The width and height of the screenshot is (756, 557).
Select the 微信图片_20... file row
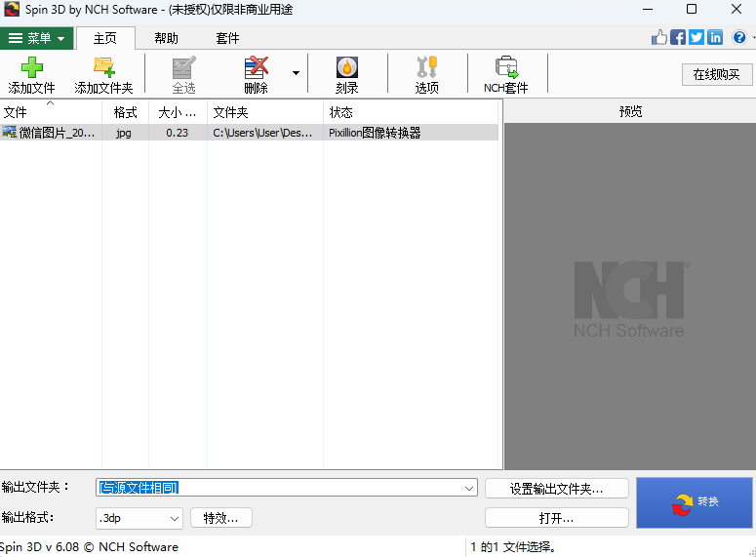point(249,133)
